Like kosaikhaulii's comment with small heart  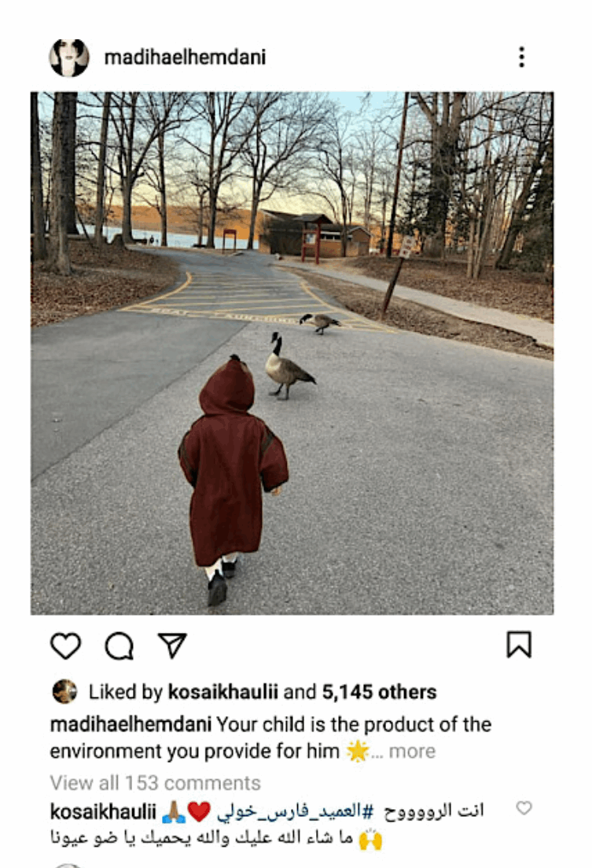pyautogui.click(x=524, y=807)
